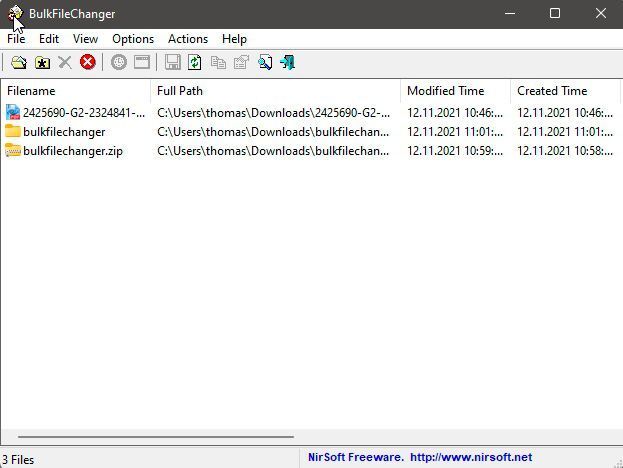Click the Exit door icon

287,62
